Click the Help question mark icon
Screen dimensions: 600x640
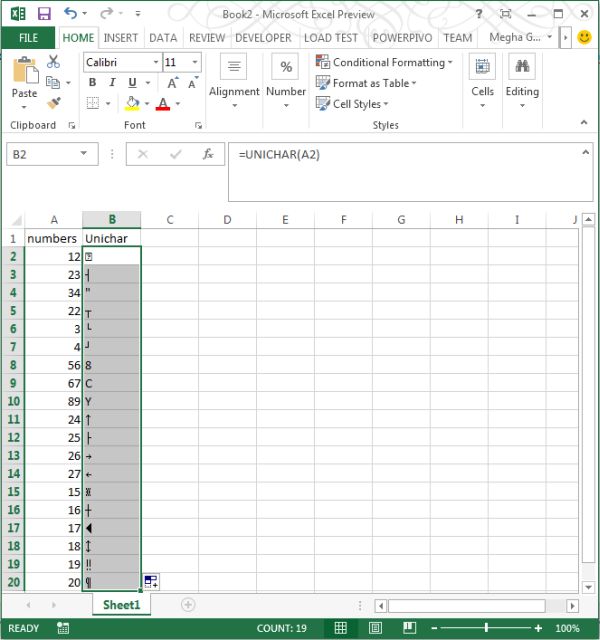tap(479, 14)
